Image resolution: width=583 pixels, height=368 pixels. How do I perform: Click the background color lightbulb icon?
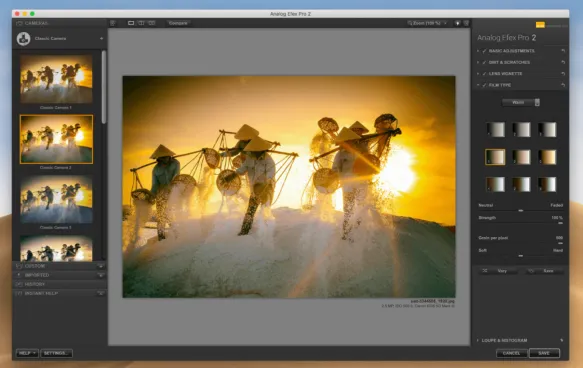[457, 23]
